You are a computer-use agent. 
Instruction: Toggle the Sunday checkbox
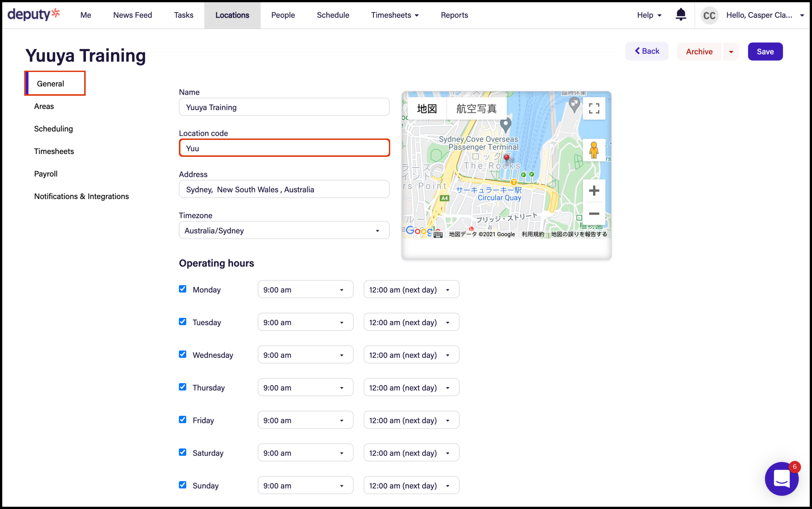[183, 485]
